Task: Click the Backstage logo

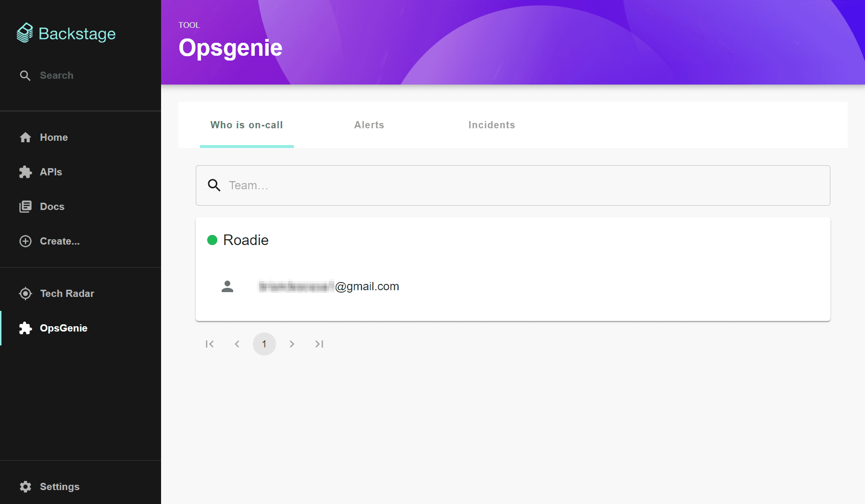Action: pyautogui.click(x=66, y=34)
